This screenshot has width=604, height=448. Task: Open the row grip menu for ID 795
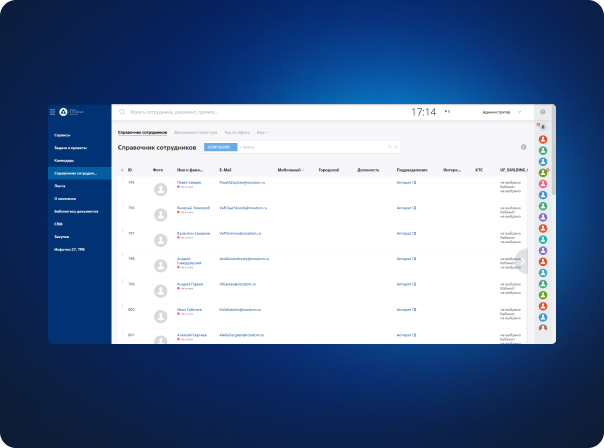click(x=121, y=183)
